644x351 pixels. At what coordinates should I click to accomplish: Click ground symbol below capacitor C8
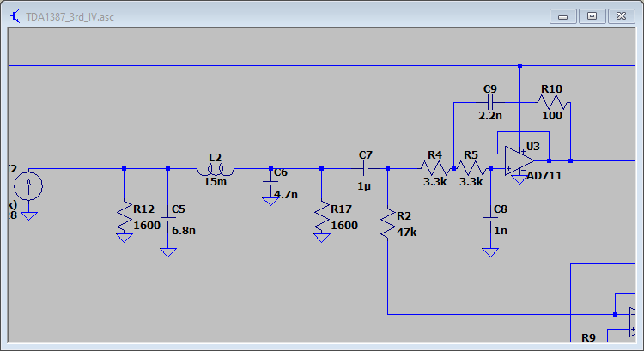(x=490, y=252)
